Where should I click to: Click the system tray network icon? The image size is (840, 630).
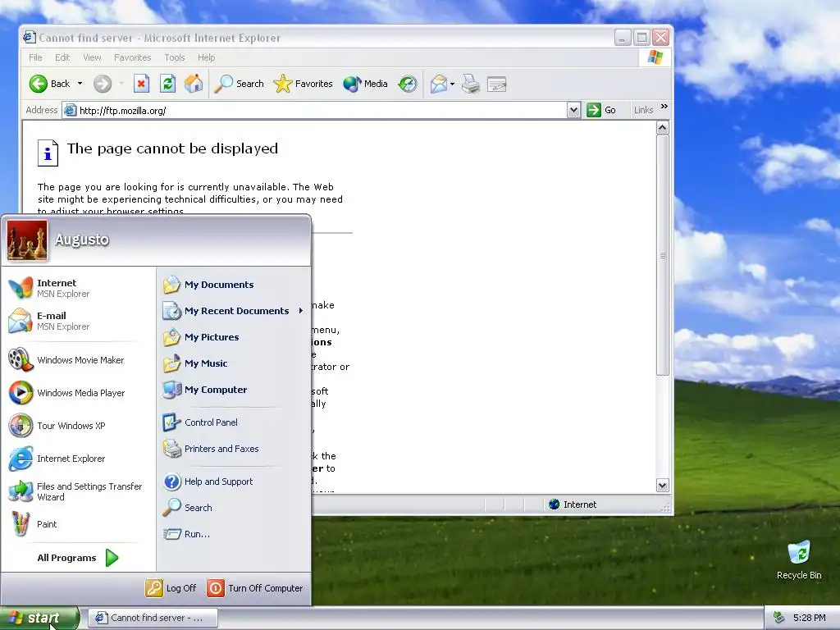tap(779, 618)
